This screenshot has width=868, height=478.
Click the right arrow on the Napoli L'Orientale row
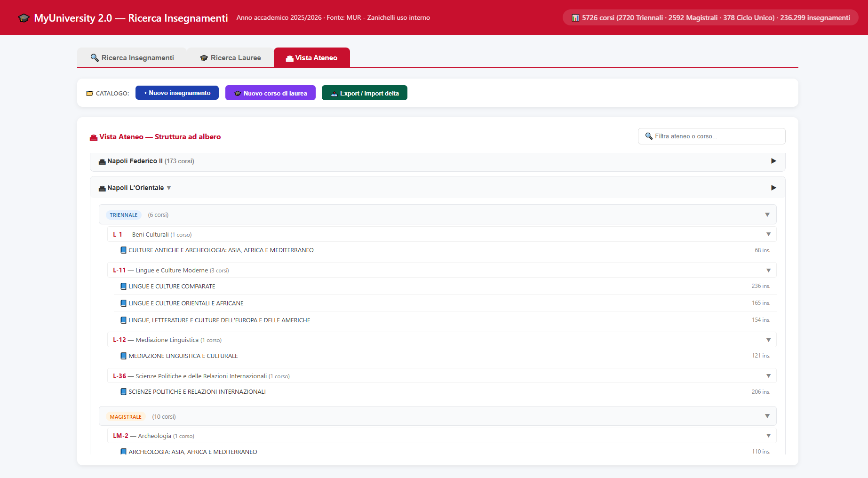point(773,188)
